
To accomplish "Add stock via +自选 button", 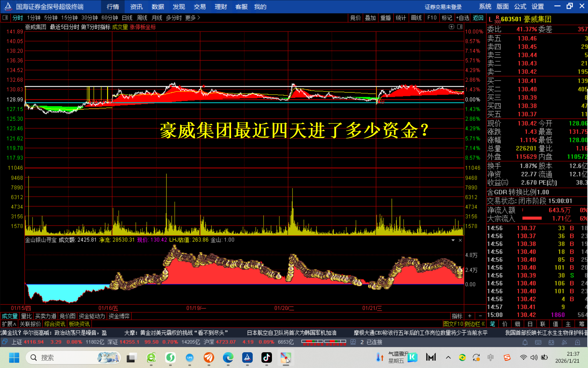I will [x=463, y=18].
